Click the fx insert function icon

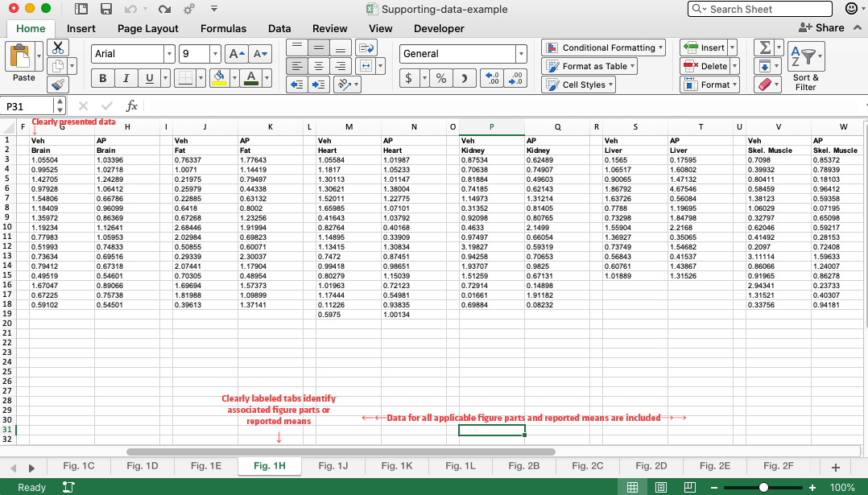coord(132,105)
